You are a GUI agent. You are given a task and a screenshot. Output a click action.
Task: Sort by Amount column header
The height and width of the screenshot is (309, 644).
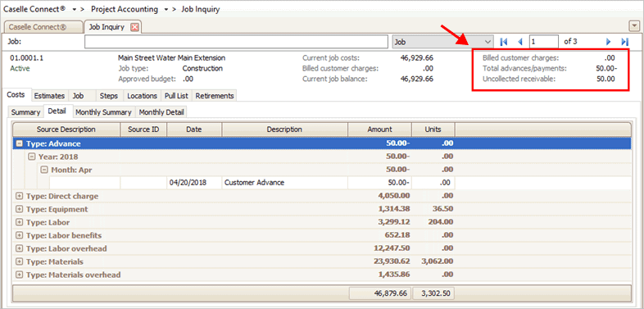click(x=380, y=130)
